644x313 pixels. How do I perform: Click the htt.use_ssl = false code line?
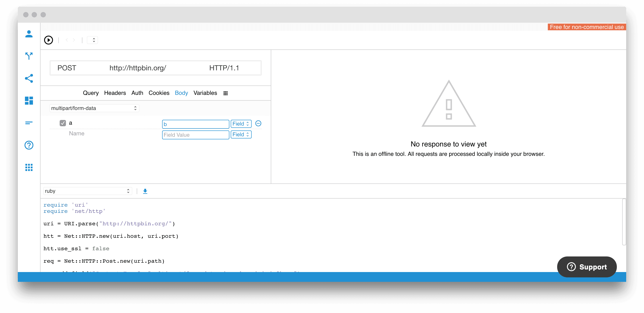(76, 249)
